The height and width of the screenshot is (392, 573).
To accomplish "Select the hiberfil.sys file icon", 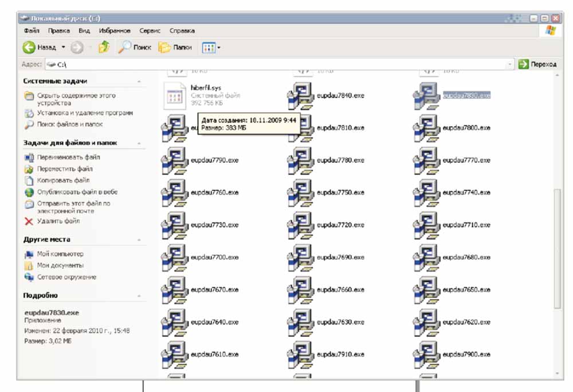I will pos(174,95).
